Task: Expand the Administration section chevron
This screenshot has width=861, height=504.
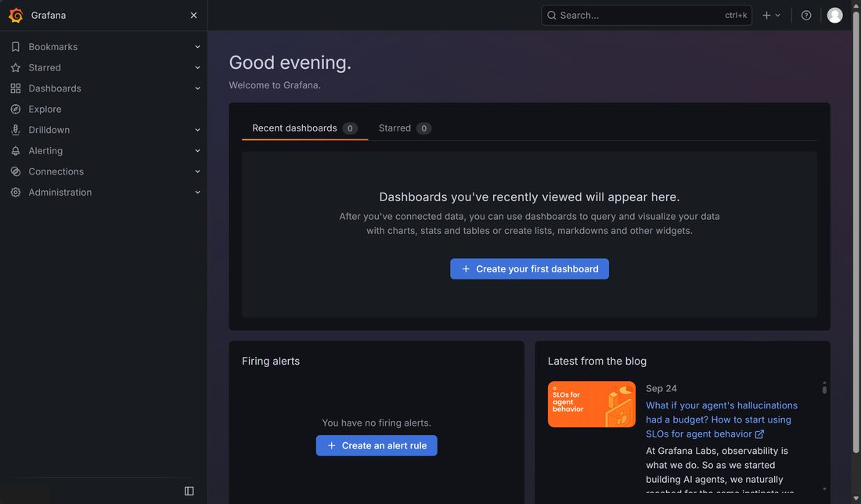Action: [x=198, y=193]
